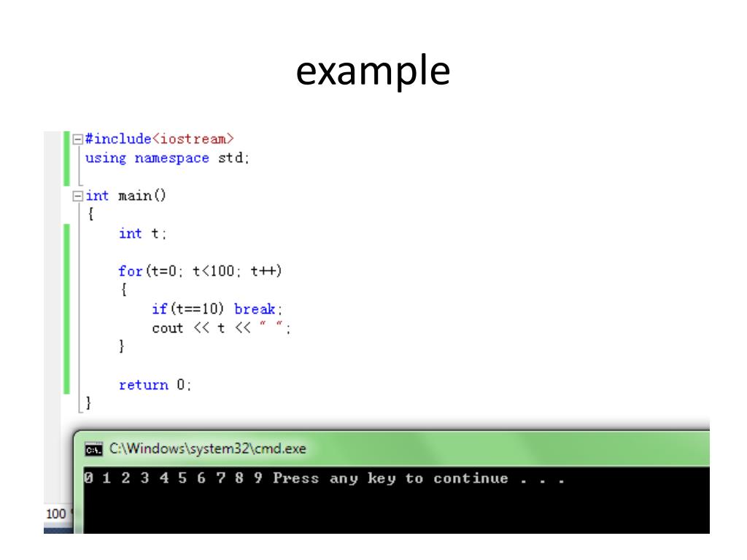
Task: Click the '0 1 2 3 4 5 6 7 8 9' console output
Action: (174, 478)
